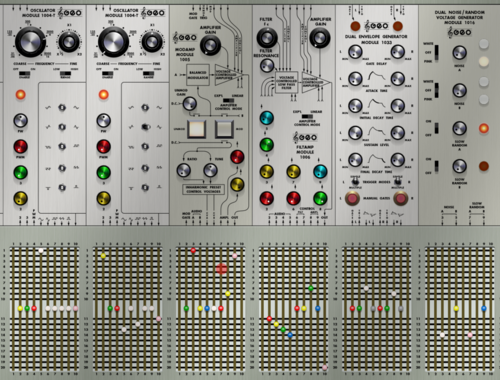Viewport: 500px width, 380px height.
Task: Click the Ratio knob in the ModAmp module
Action: 183,170
